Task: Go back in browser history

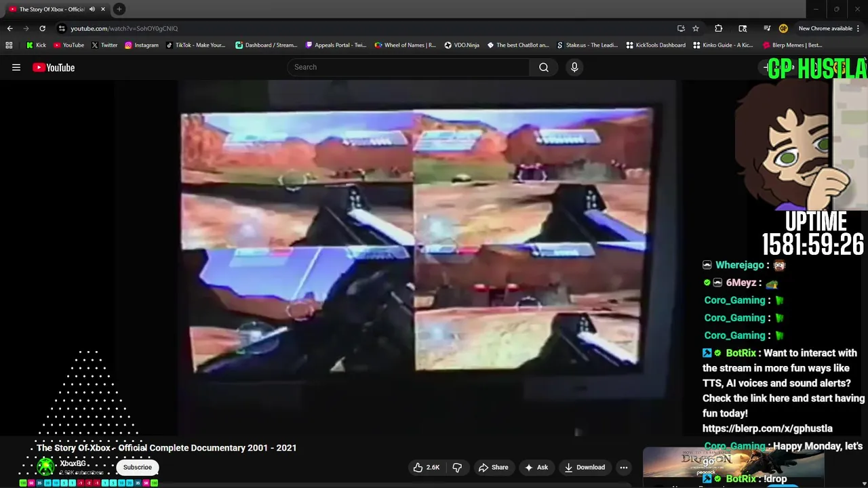Action: click(9, 28)
